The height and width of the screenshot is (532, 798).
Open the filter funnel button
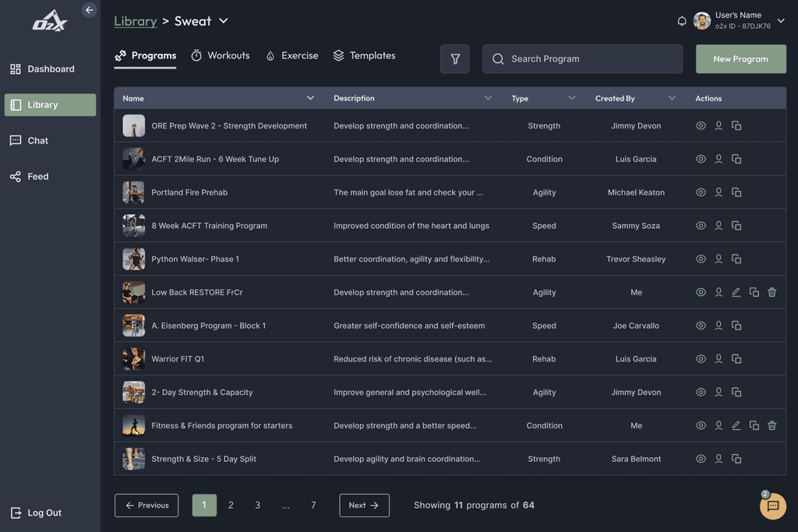point(455,59)
